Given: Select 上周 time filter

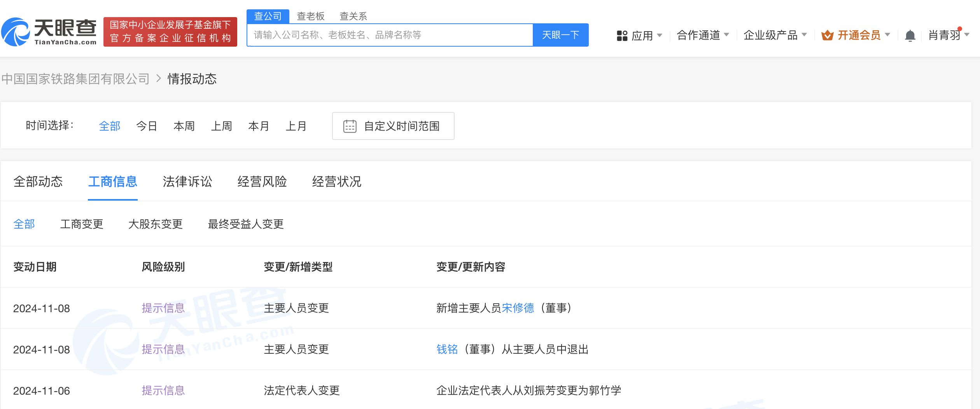Looking at the screenshot, I should [222, 126].
